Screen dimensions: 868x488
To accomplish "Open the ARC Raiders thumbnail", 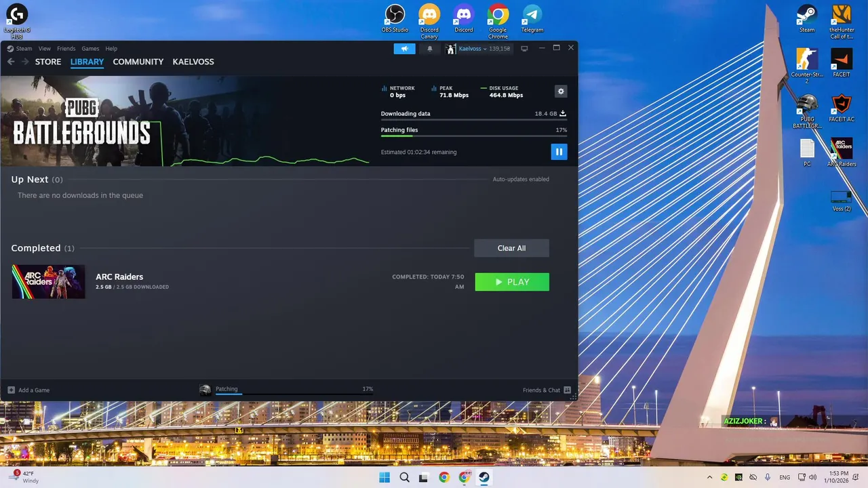I will tap(48, 282).
